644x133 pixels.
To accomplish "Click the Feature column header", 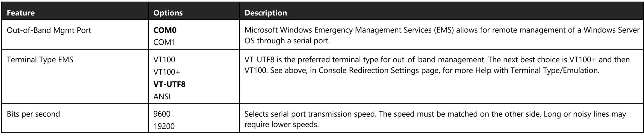I will 21,13.
